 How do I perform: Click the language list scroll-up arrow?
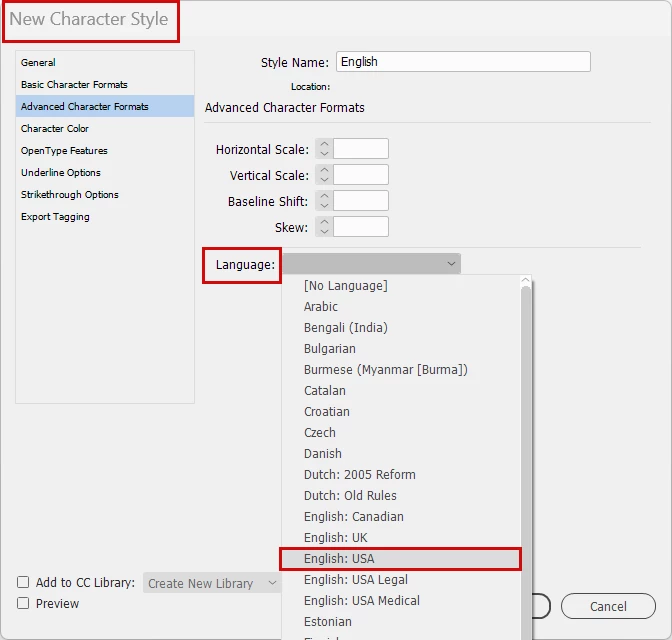(525, 281)
